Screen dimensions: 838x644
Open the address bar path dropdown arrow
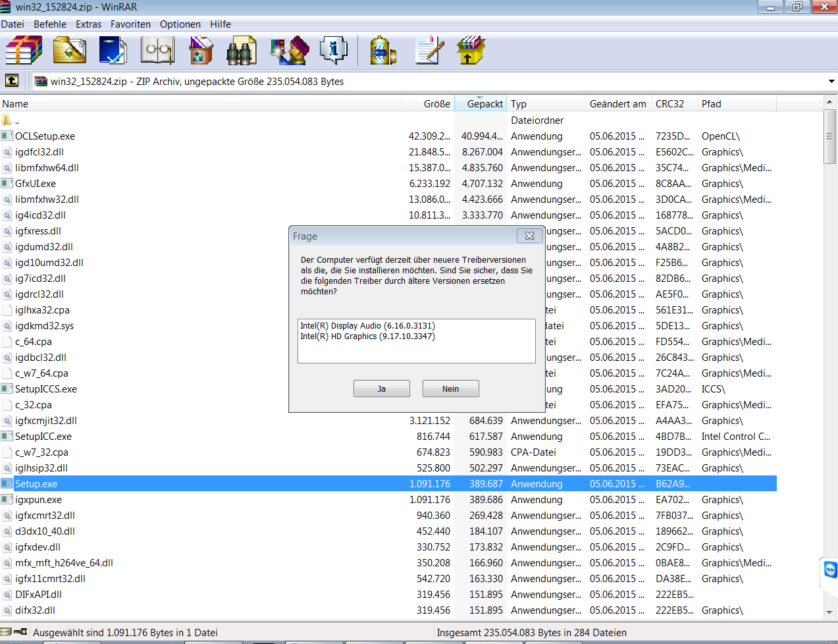831,81
